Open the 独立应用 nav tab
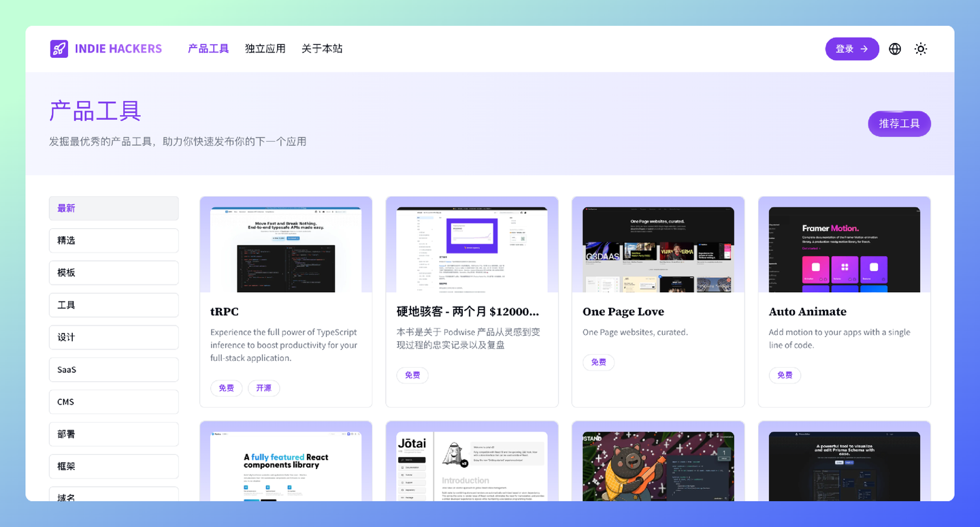980x527 pixels. pyautogui.click(x=265, y=49)
